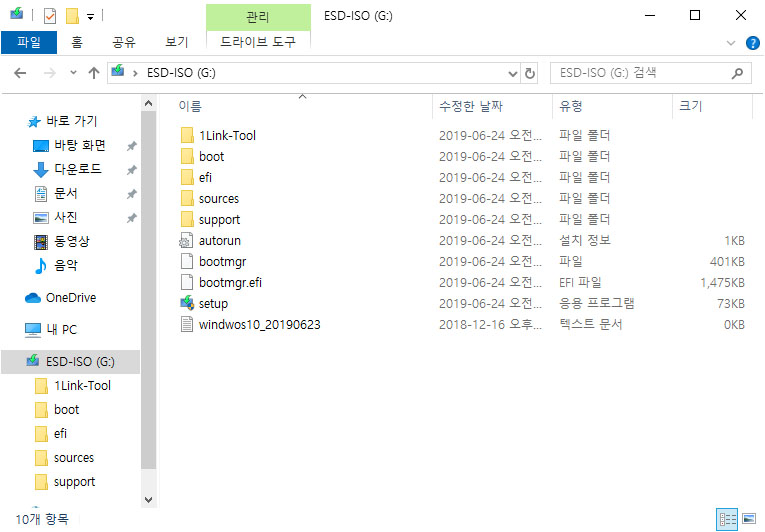765x532 pixels.
Task: Click the Properties icon in quick access toolbar
Action: coord(50,16)
